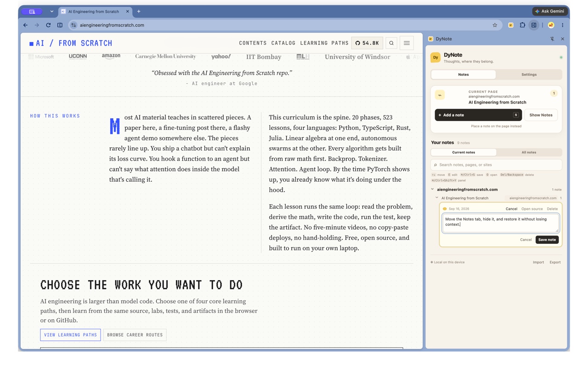Close the DyNote side panel
This screenshot has width=588, height=368.
pos(562,39)
